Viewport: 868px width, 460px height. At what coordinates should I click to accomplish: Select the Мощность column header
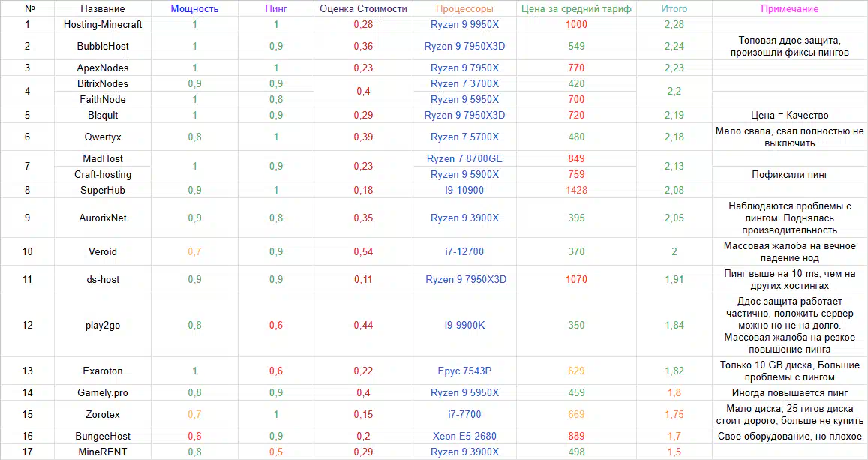tap(194, 8)
